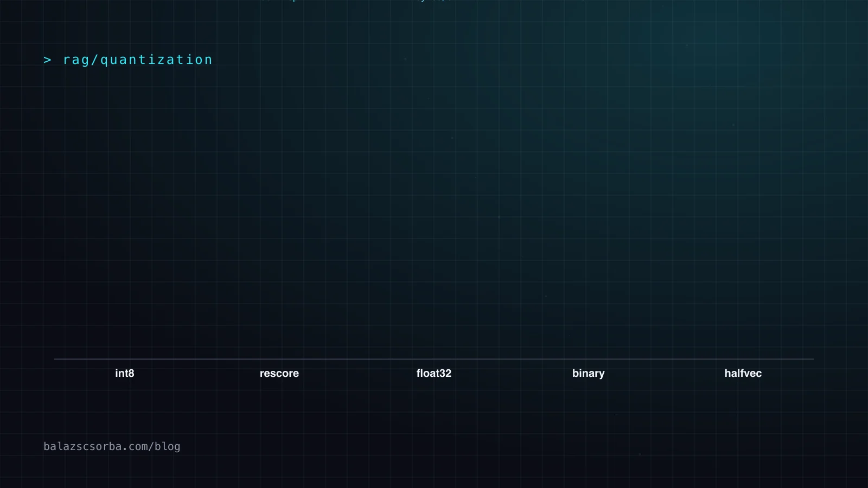Select the halfvec axis label
The width and height of the screenshot is (868, 488).
pyautogui.click(x=743, y=373)
